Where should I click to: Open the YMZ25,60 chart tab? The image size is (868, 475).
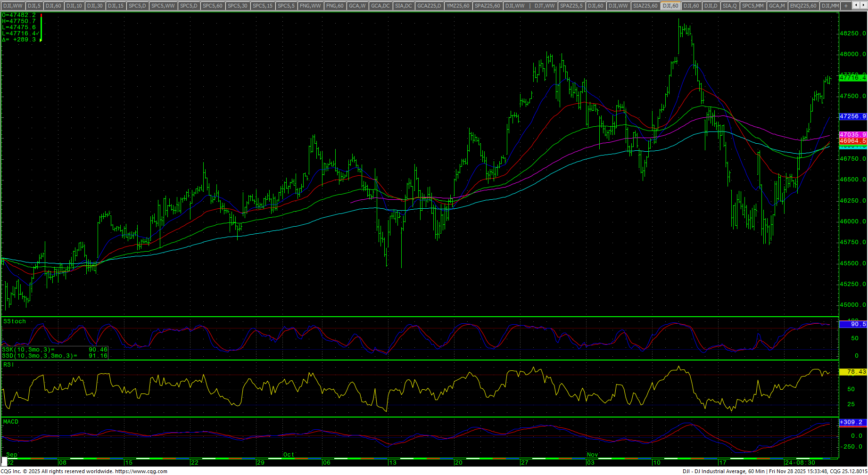458,6
